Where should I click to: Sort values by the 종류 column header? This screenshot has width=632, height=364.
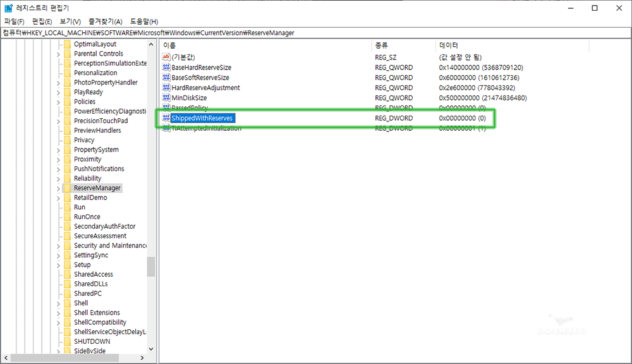pyautogui.click(x=403, y=45)
